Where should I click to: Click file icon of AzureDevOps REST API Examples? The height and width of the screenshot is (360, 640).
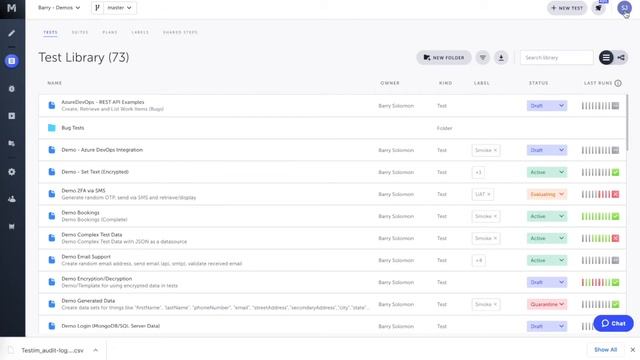click(x=51, y=105)
